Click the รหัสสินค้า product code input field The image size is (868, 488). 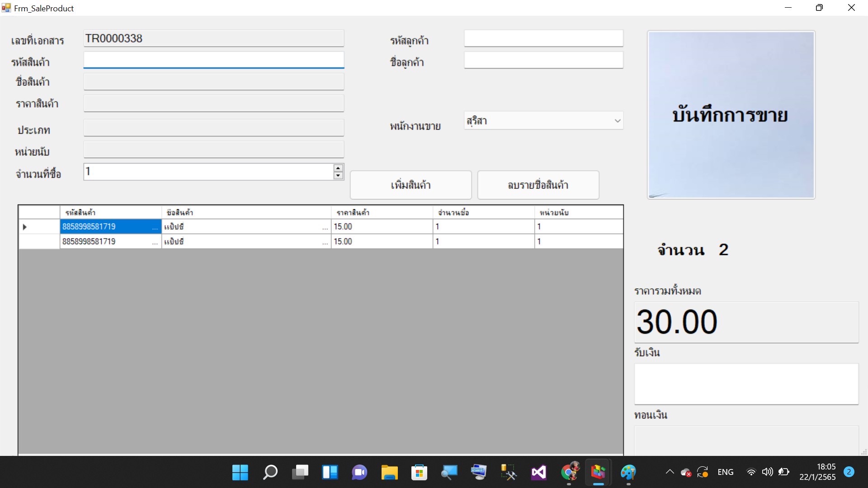tap(213, 60)
